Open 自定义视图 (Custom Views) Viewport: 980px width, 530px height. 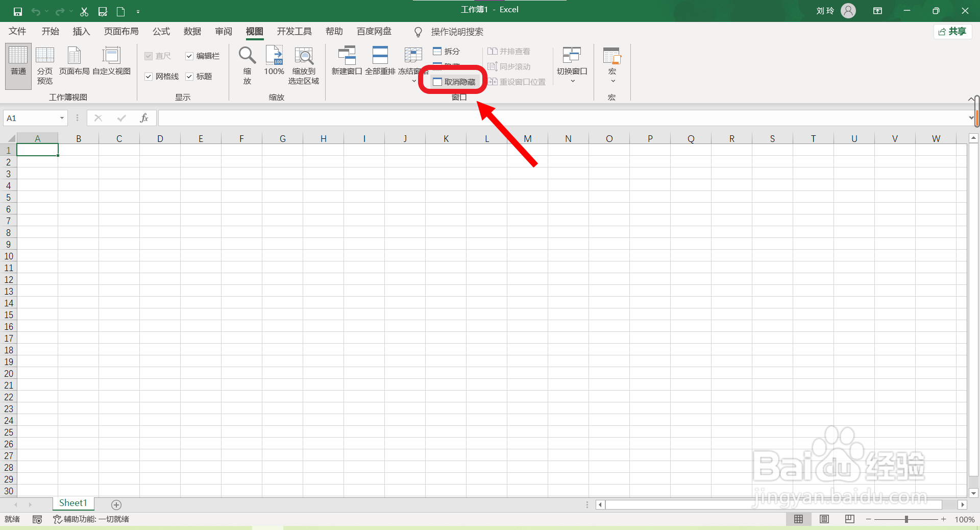click(x=111, y=60)
